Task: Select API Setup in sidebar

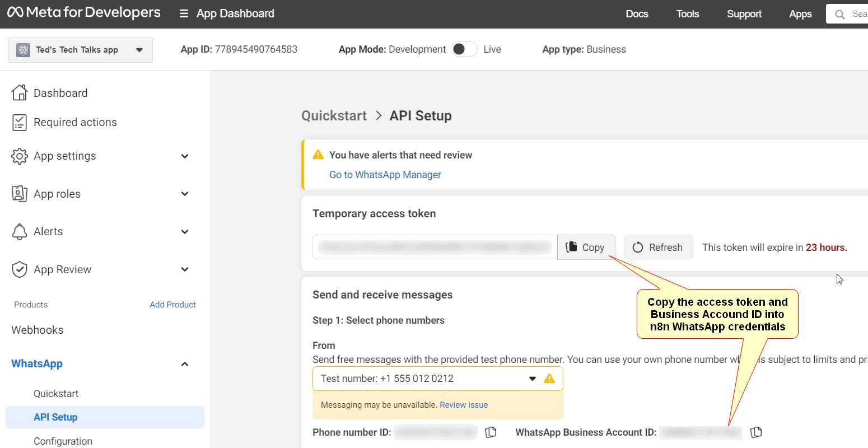Action: 105,417
